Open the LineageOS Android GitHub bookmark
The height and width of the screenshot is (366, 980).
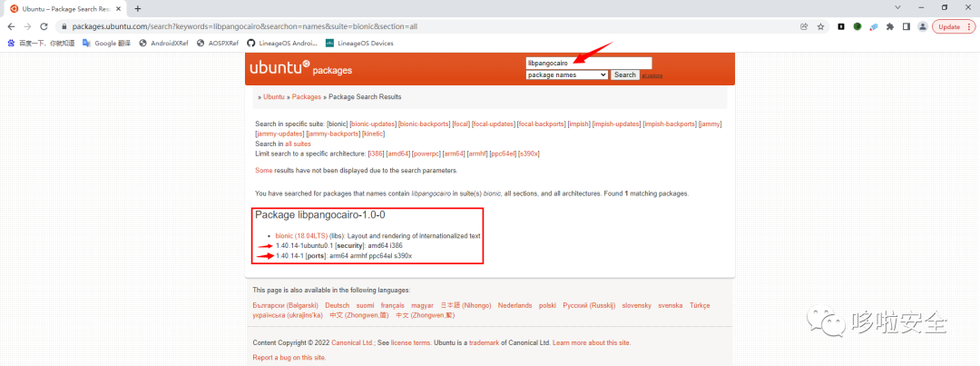tap(282, 44)
